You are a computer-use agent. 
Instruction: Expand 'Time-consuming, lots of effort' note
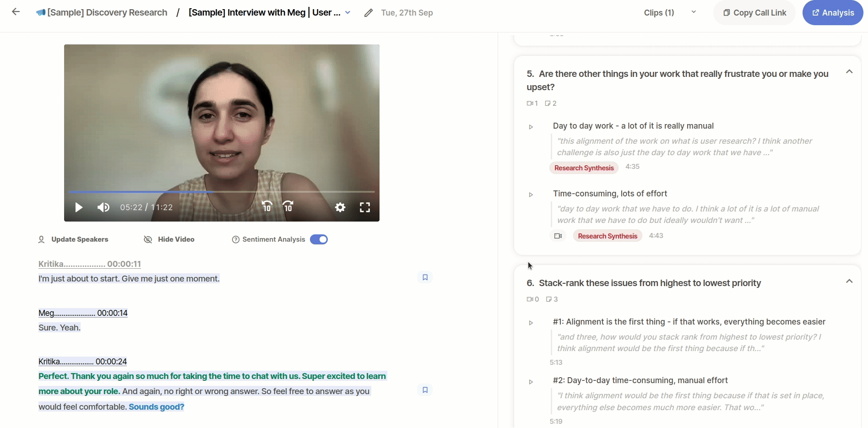(531, 195)
